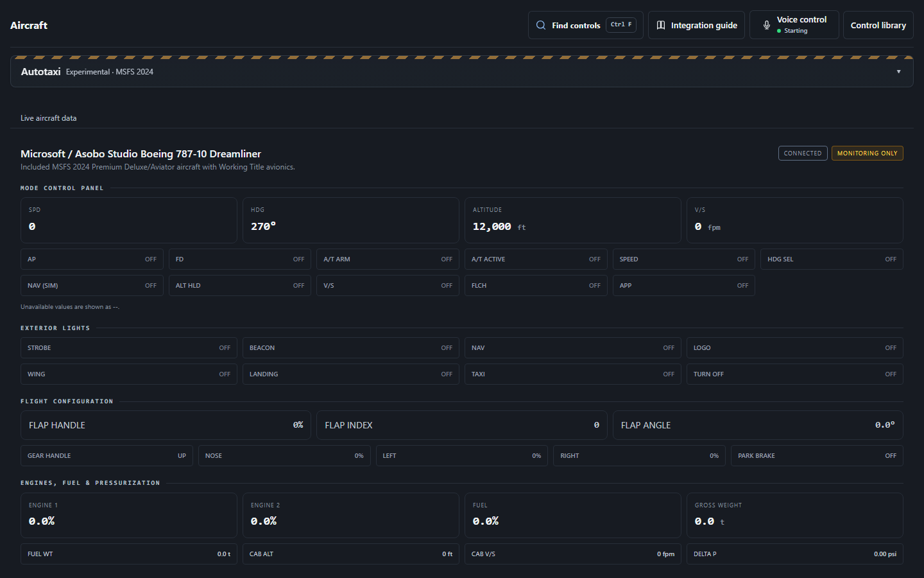Screen dimensions: 924x578
Task: Toggle the SPEED mode indicator
Action: tap(683, 259)
